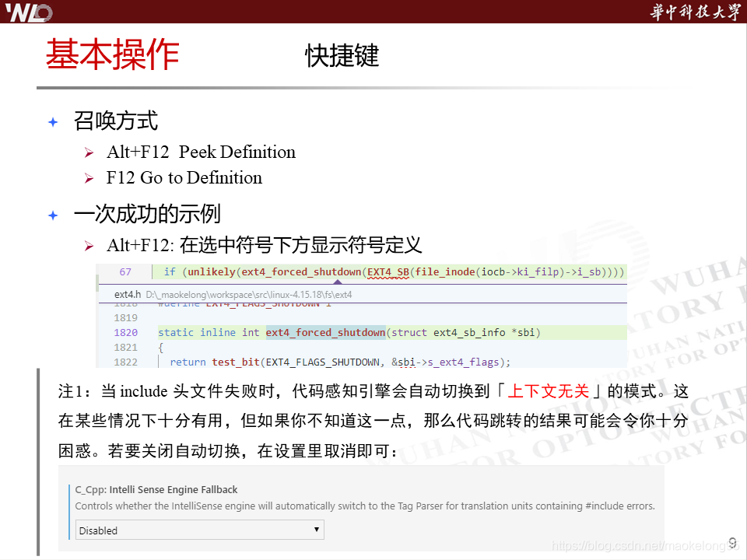The width and height of the screenshot is (747, 560).
Task: Click the 召唤方式 heading
Action: tap(116, 121)
